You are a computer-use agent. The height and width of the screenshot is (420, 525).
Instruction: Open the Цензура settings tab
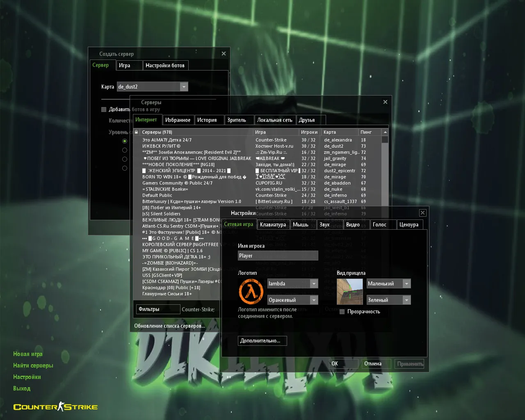click(x=409, y=224)
